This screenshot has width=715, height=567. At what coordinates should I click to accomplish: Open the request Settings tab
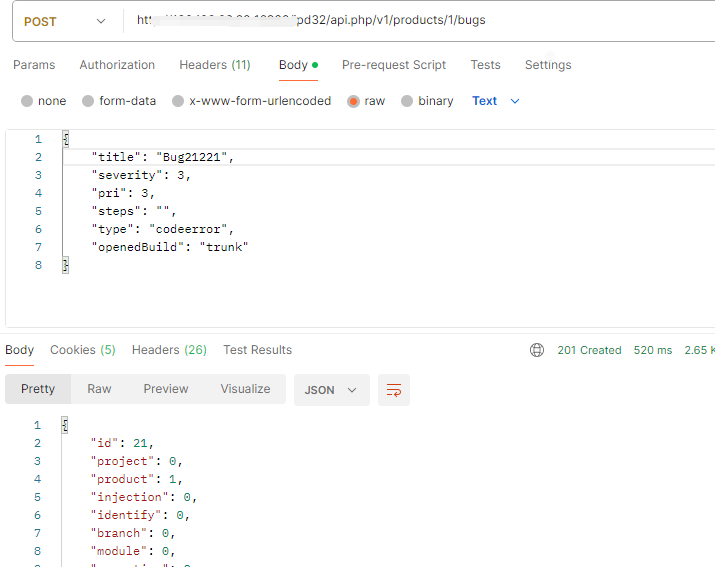pyautogui.click(x=548, y=65)
